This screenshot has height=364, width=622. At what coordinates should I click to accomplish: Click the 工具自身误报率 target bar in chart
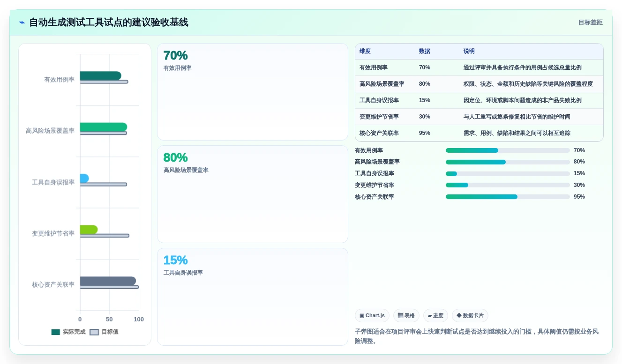click(103, 185)
